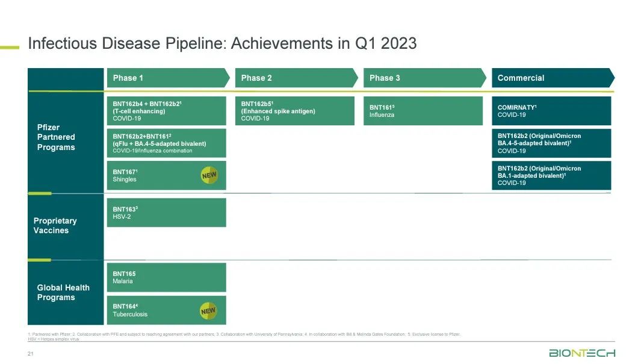Click the BNT161 Influenza card
This screenshot has height=364, width=644.
click(423, 111)
